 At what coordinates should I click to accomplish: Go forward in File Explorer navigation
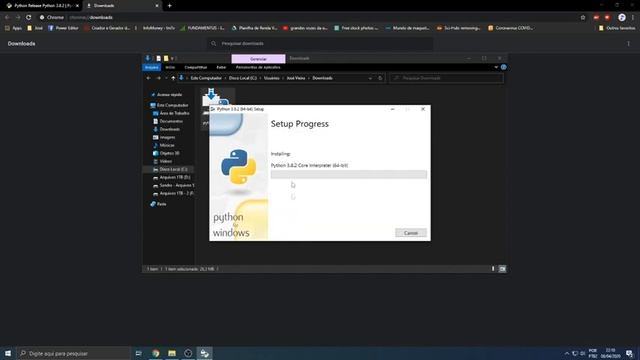click(158, 78)
